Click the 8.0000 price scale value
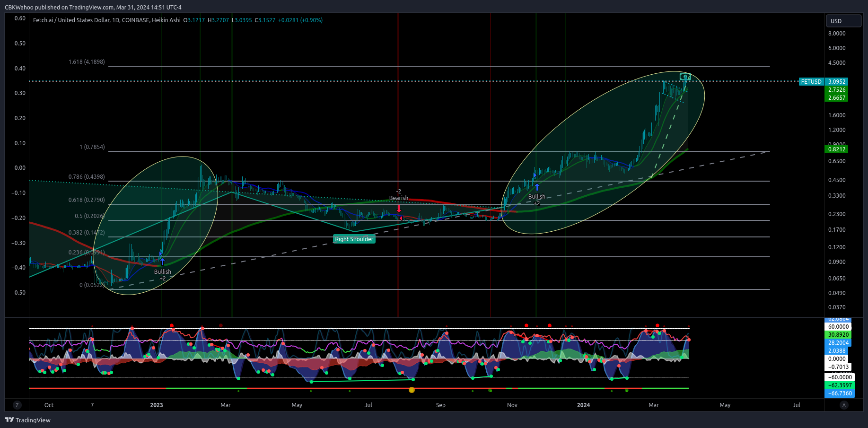Image resolution: width=868 pixels, height=428 pixels. click(837, 34)
